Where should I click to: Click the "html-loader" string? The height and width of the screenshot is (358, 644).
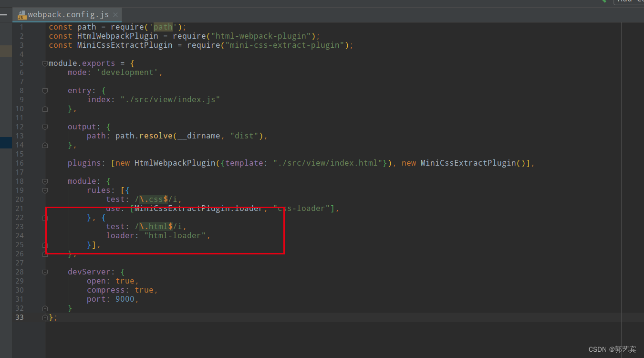click(175, 236)
